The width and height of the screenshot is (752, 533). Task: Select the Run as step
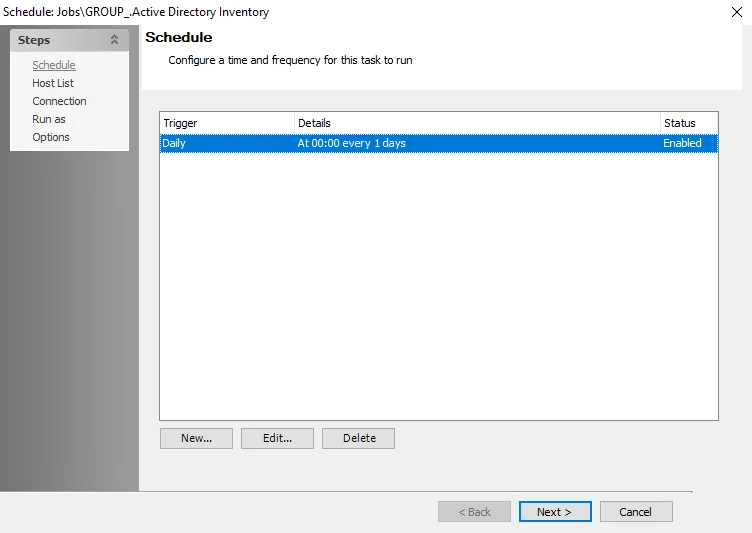[x=49, y=119]
